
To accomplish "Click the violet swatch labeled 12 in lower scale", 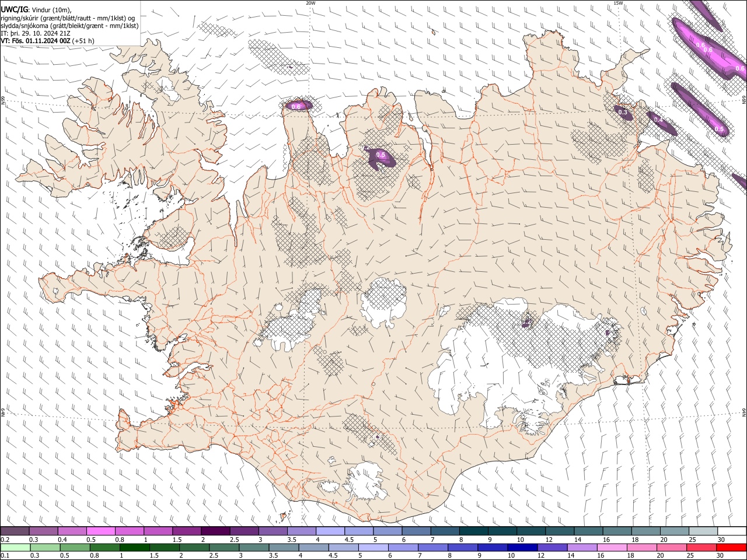I will [551, 547].
